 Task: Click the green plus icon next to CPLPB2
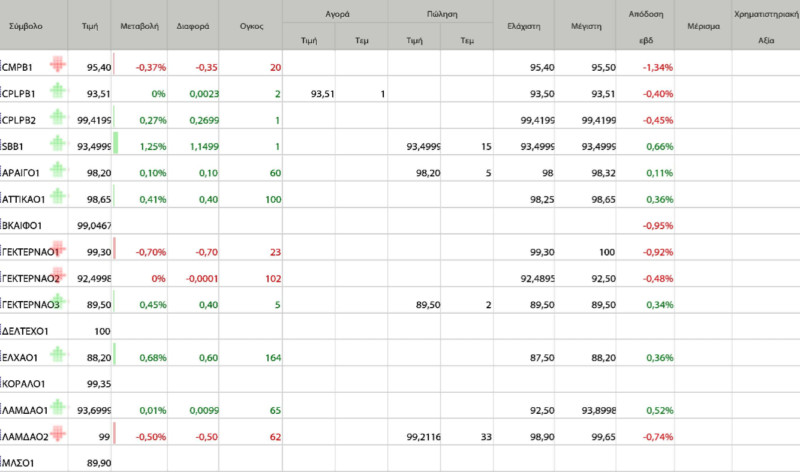pyautogui.click(x=58, y=117)
